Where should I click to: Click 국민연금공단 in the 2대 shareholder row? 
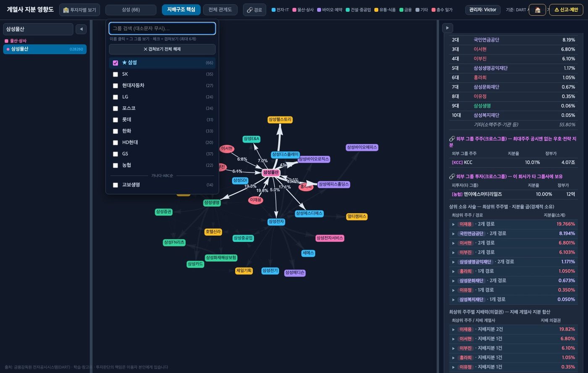pyautogui.click(x=486, y=40)
